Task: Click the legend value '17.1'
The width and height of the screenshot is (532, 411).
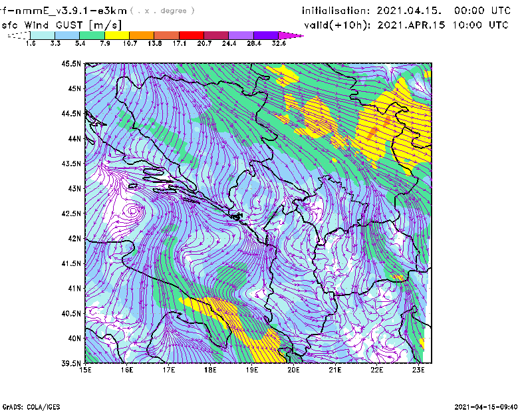Action: coord(180,43)
